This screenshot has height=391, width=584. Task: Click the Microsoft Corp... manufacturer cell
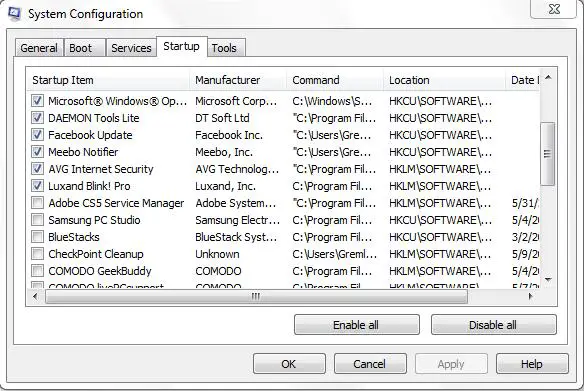[236, 101]
